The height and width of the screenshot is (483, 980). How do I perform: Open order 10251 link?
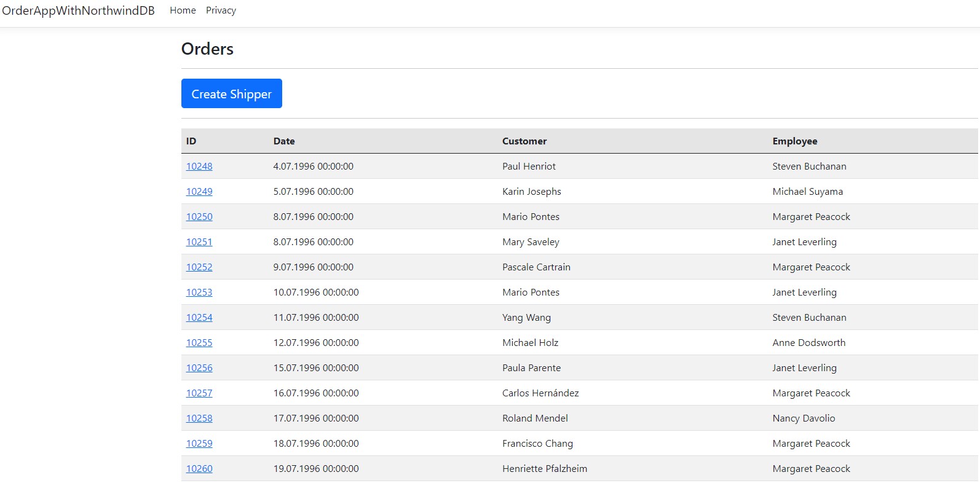[199, 242]
